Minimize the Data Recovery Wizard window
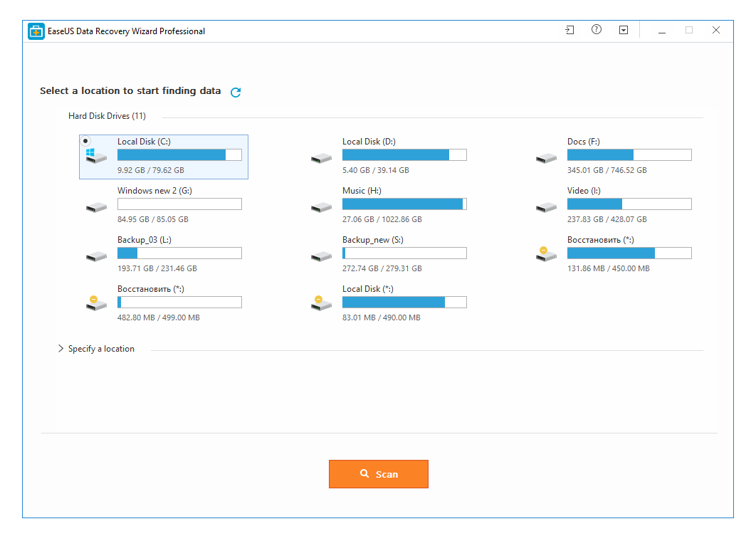 point(662,31)
